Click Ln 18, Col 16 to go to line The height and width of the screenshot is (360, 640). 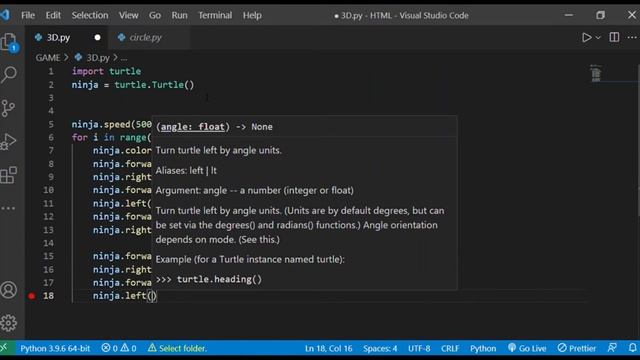(329, 348)
